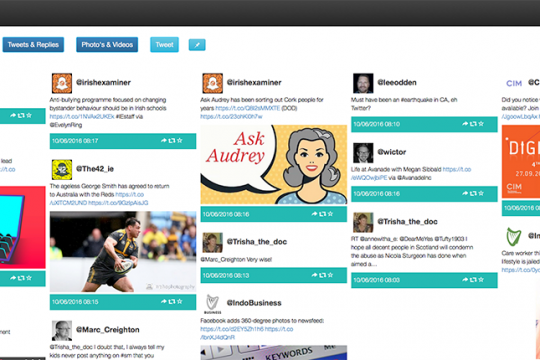Favorite leeodden's earthquake tweet
This screenshot has width=540, height=360.
click(481, 124)
